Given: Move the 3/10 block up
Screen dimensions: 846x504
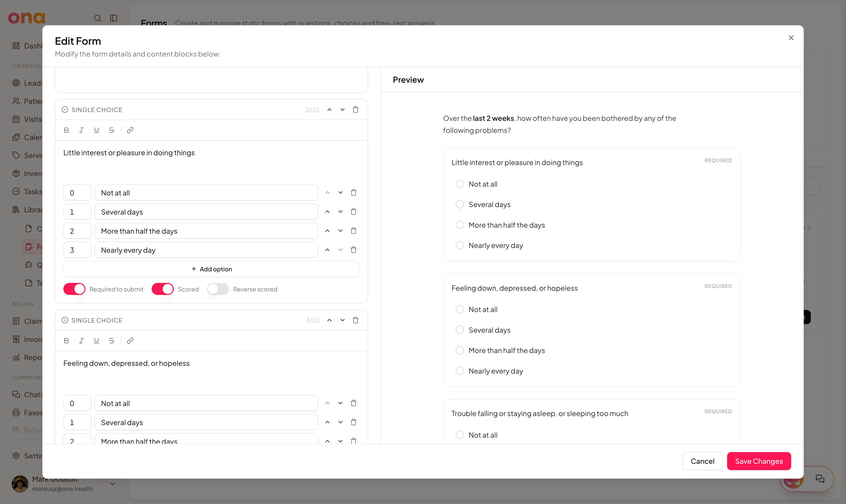Looking at the screenshot, I should click(x=329, y=320).
